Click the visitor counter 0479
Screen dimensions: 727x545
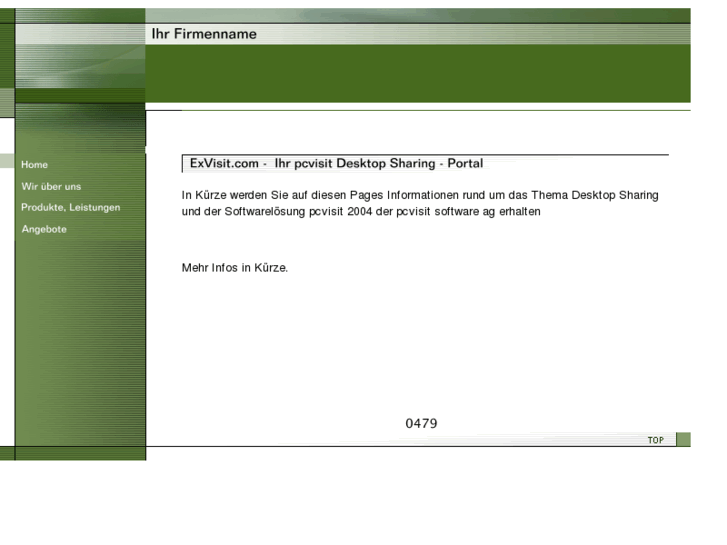pos(421,423)
